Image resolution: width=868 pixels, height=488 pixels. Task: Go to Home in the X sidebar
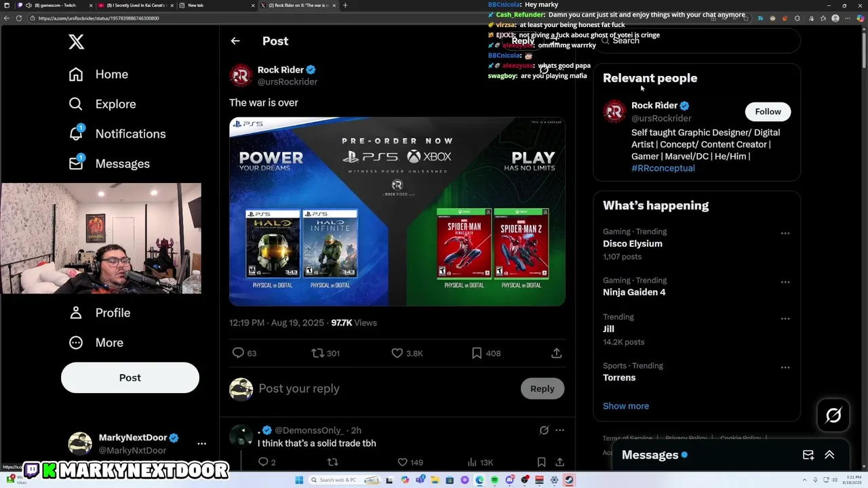pyautogui.click(x=98, y=75)
